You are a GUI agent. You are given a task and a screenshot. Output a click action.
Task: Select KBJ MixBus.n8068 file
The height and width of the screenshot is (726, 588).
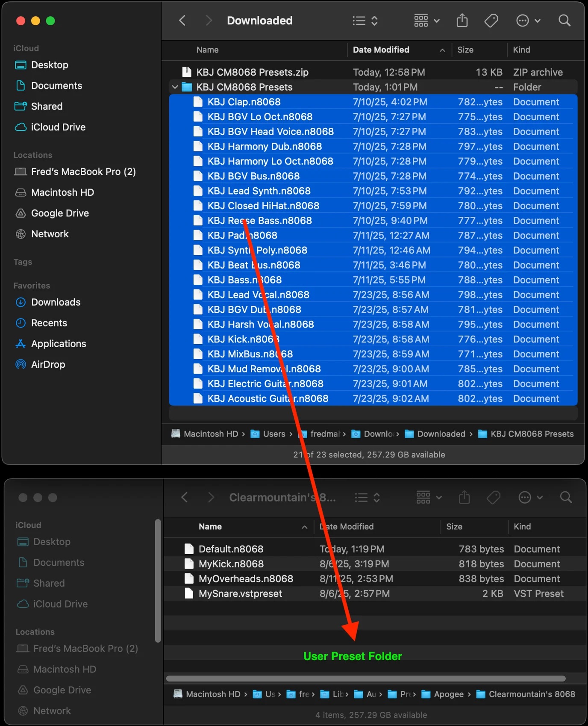point(373,354)
